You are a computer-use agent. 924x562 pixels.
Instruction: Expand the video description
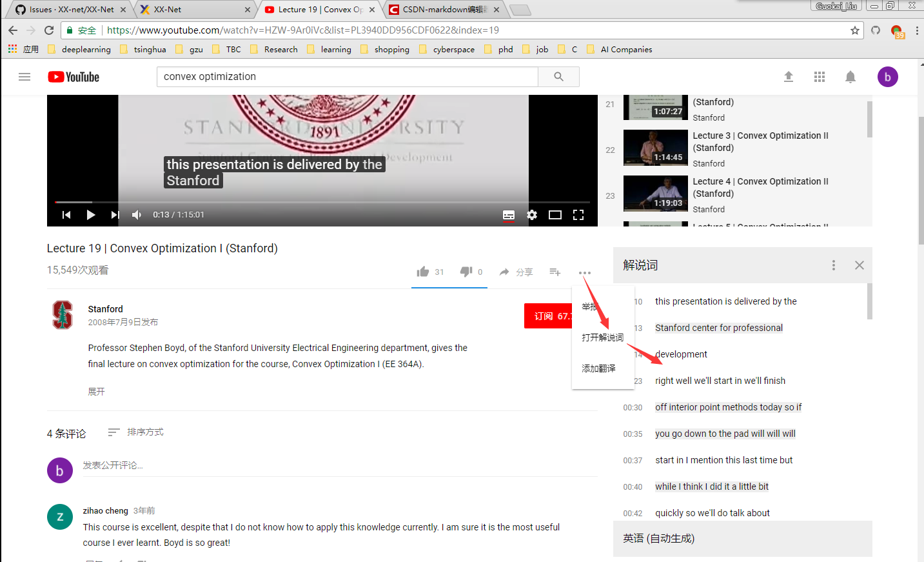[x=96, y=392]
